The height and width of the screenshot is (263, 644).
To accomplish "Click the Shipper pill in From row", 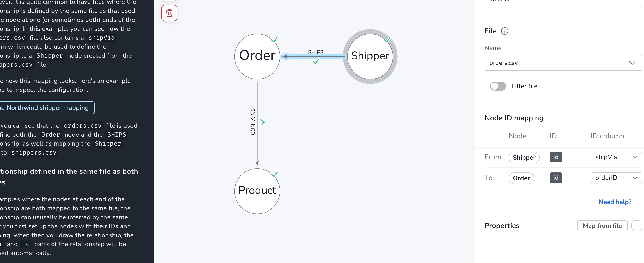I will tap(524, 157).
